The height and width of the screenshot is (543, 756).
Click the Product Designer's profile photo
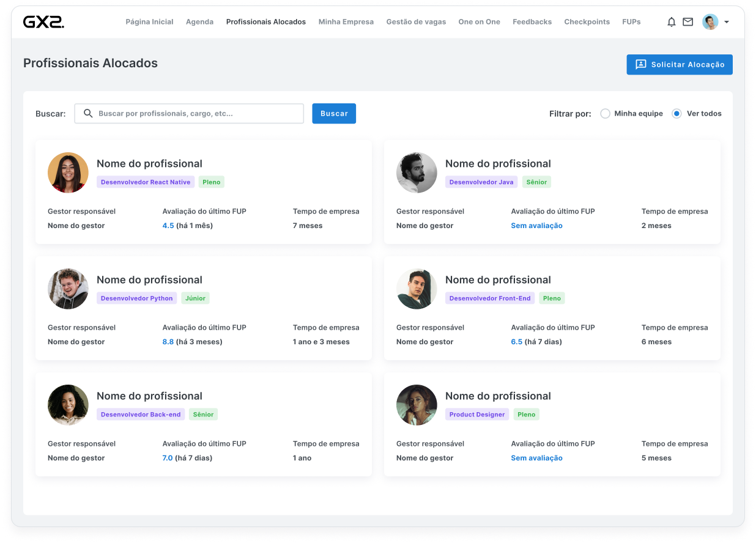pos(417,405)
